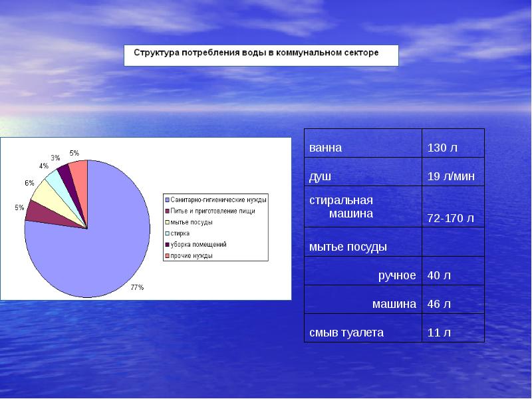
Task: Click the 77% data label
Action: point(136,287)
